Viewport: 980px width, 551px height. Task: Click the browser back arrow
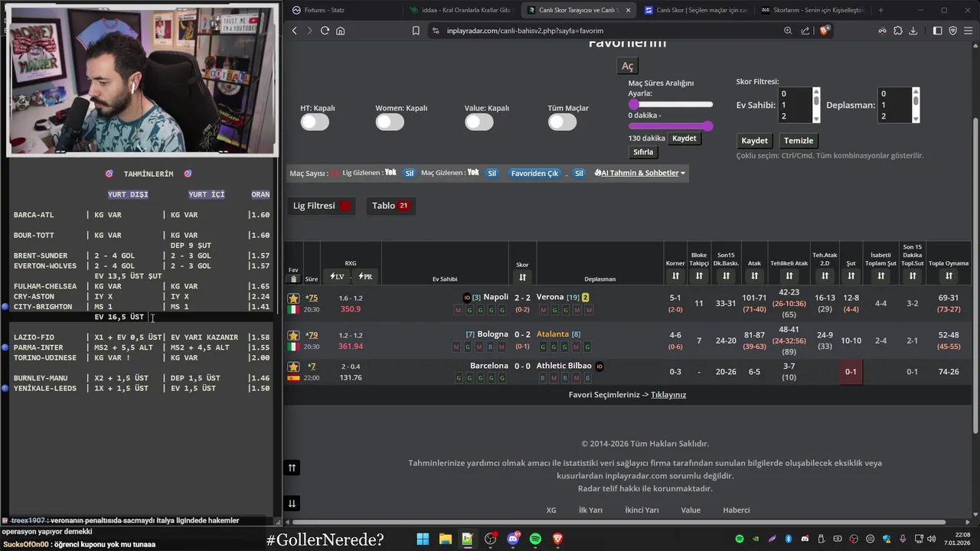pos(295,31)
